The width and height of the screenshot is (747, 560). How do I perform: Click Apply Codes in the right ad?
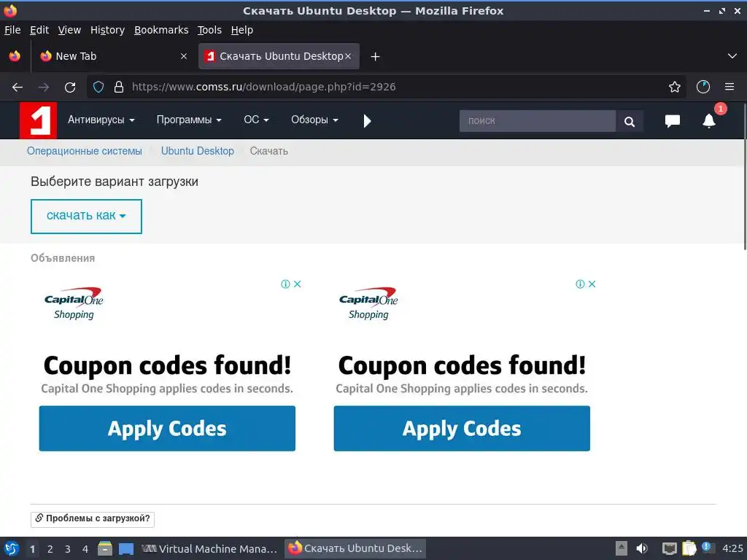[x=462, y=429]
